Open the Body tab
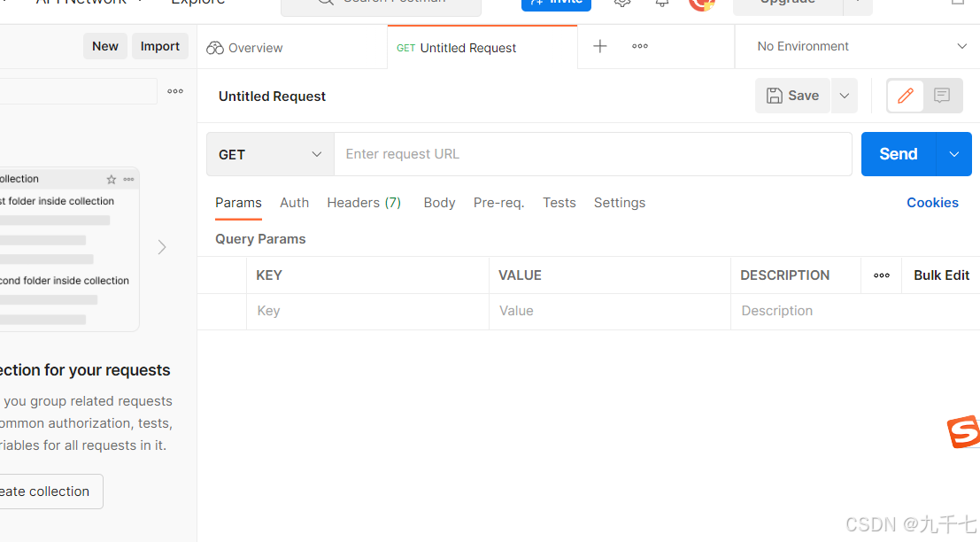This screenshot has height=542, width=980. pos(439,203)
